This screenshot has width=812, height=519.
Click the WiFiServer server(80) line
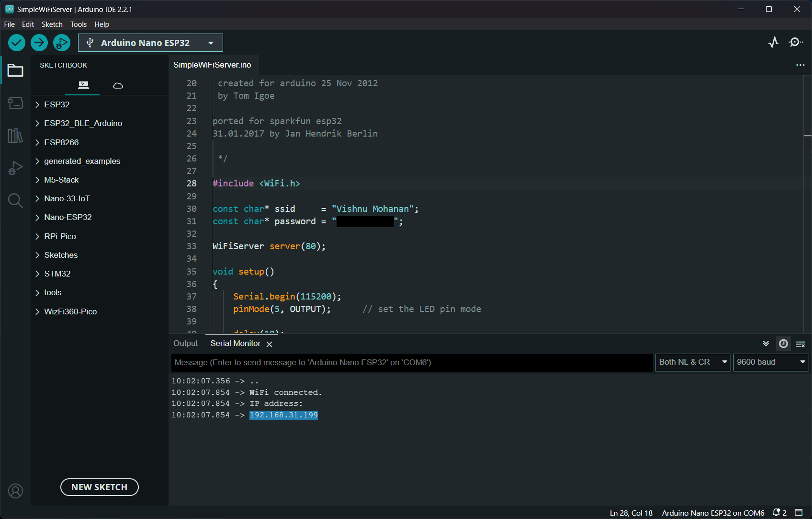(269, 246)
